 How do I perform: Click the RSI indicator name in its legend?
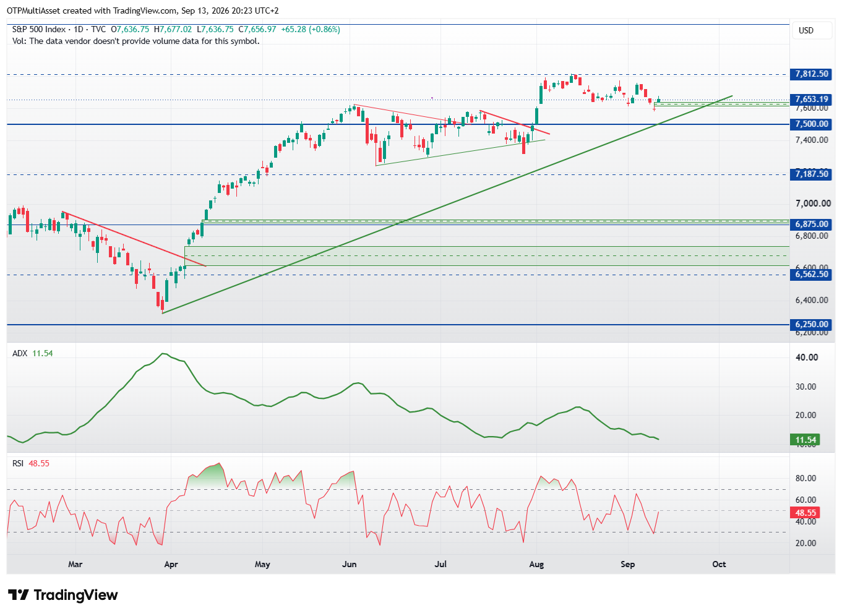pyautogui.click(x=18, y=463)
